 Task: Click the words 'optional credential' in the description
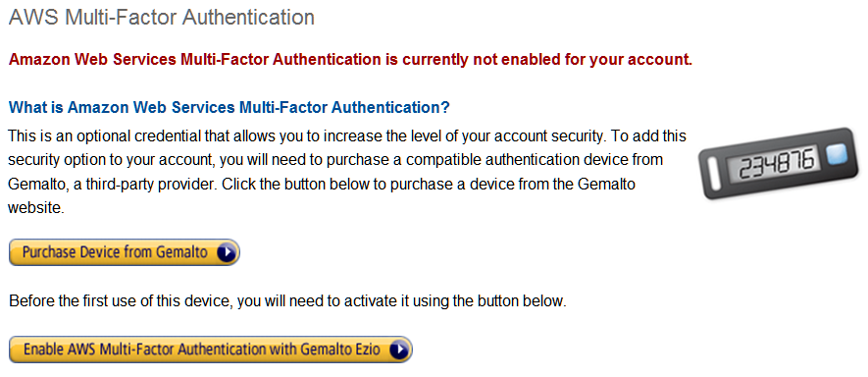(x=133, y=135)
